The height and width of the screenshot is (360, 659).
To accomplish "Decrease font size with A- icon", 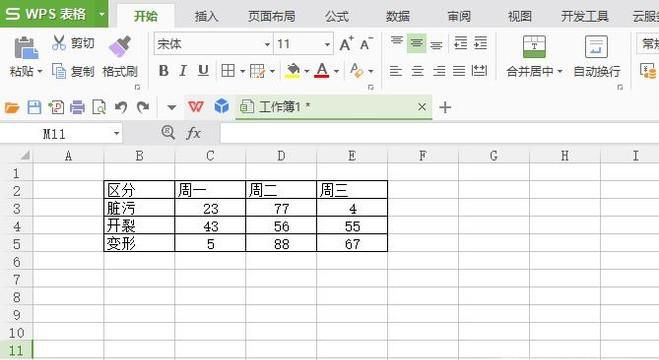I will 366,44.
